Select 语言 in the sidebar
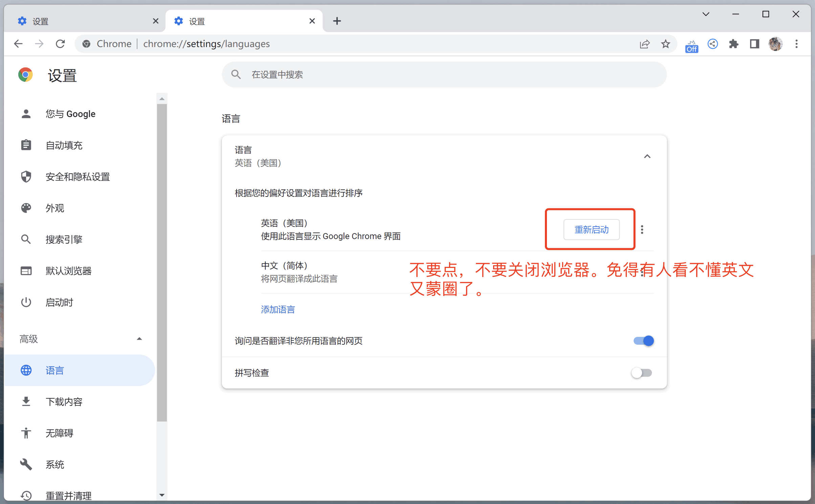 (x=80, y=370)
